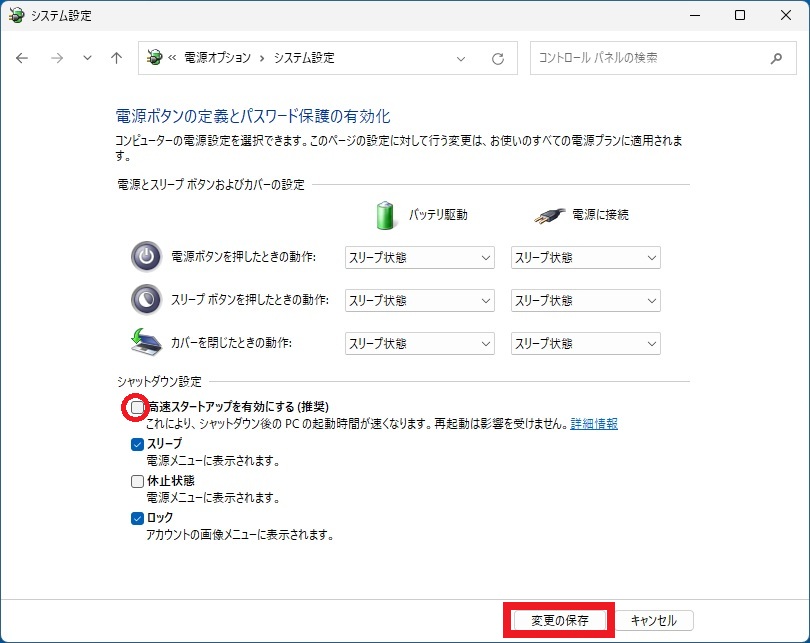Open power button action dropdown for battery
The image size is (810, 643).
coord(419,257)
